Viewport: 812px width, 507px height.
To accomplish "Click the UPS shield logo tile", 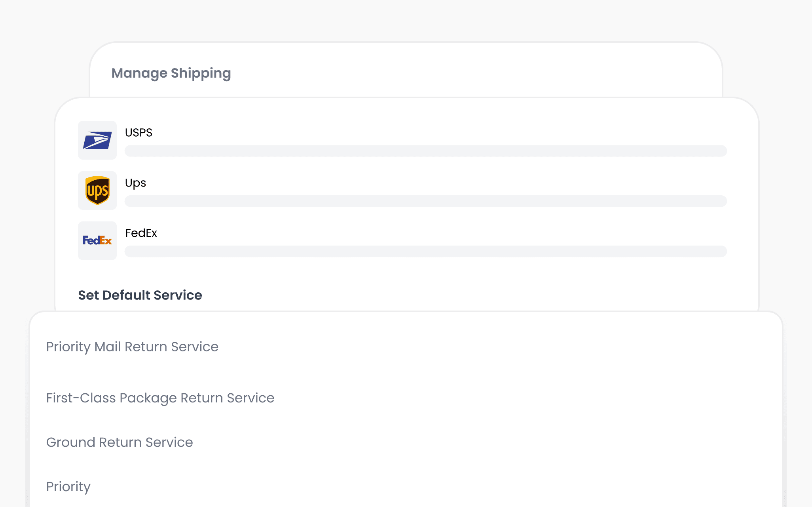I will pos(97,191).
